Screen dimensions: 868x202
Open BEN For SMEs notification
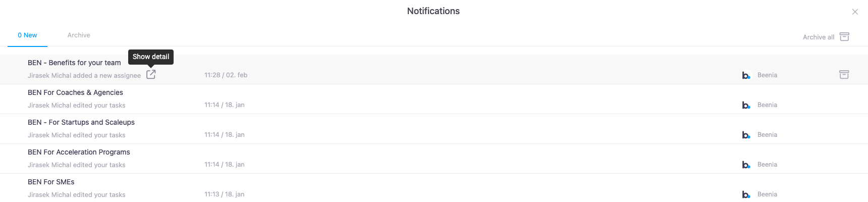(x=51, y=182)
